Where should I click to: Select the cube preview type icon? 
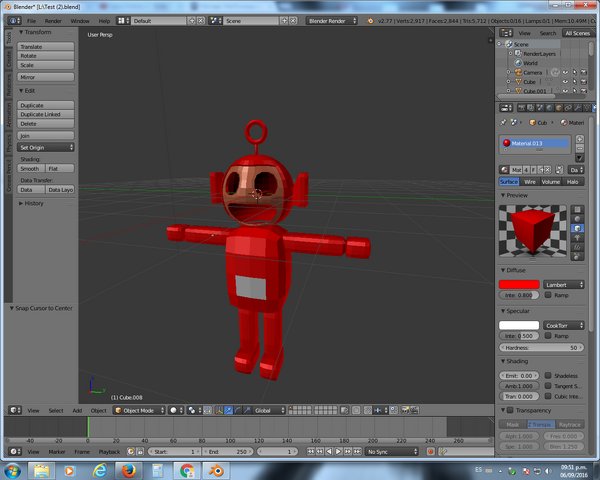tap(577, 229)
